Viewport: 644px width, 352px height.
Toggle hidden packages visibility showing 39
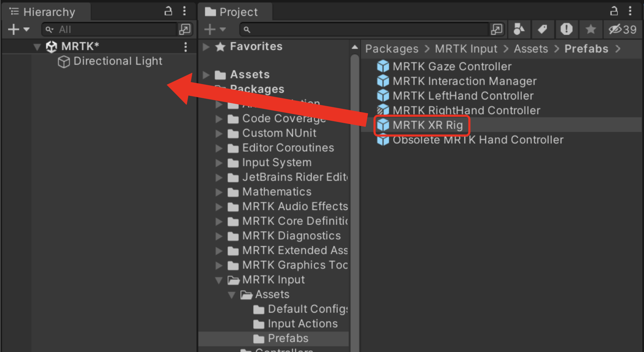(623, 29)
